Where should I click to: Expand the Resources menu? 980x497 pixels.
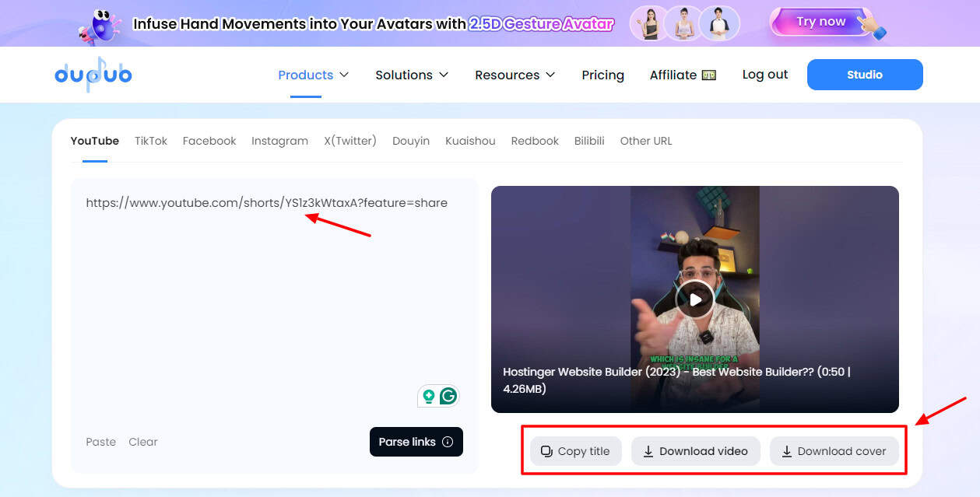click(x=515, y=75)
